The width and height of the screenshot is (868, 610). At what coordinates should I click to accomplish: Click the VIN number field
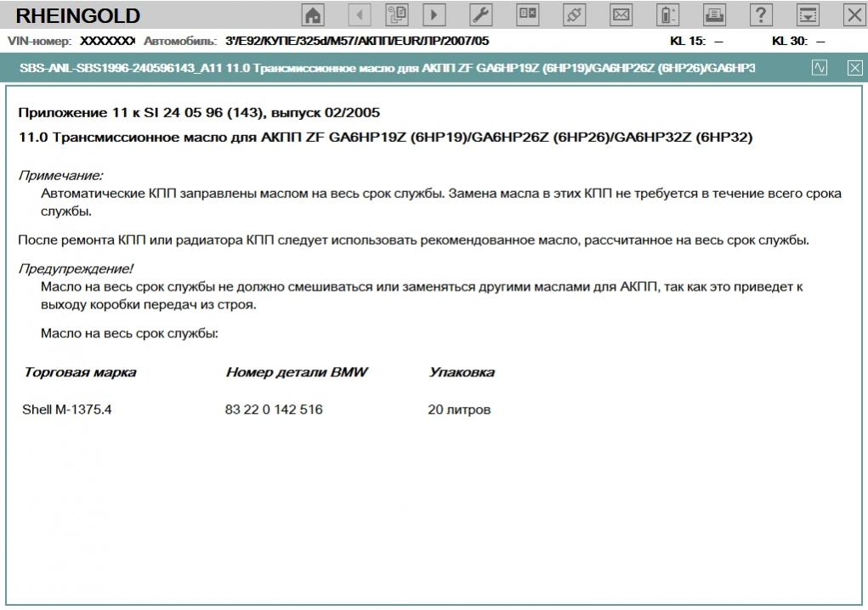tap(107, 41)
